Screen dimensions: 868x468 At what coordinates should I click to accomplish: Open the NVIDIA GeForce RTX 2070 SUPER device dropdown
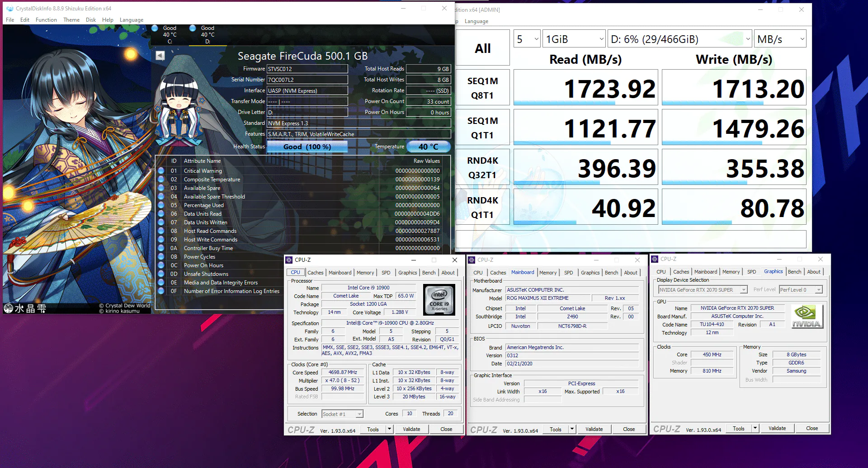[x=703, y=290]
